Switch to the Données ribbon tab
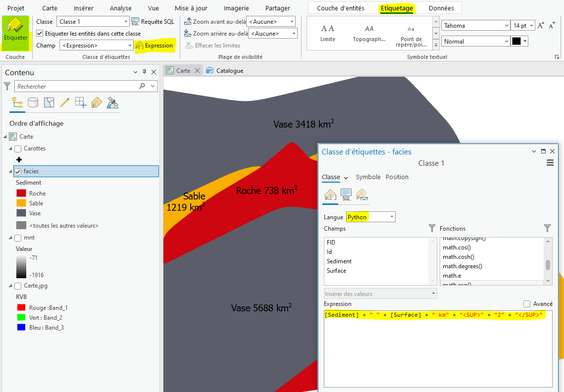This screenshot has height=392, width=564. tap(441, 8)
